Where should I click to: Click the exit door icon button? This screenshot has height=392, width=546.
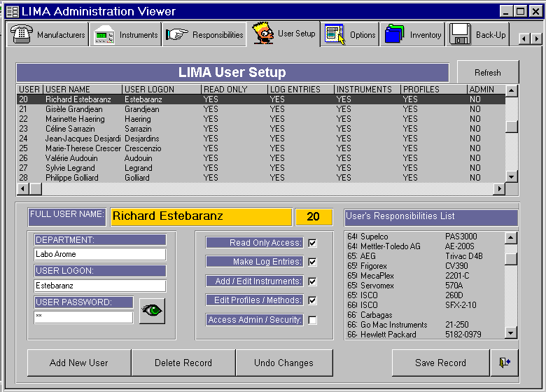coord(505,363)
